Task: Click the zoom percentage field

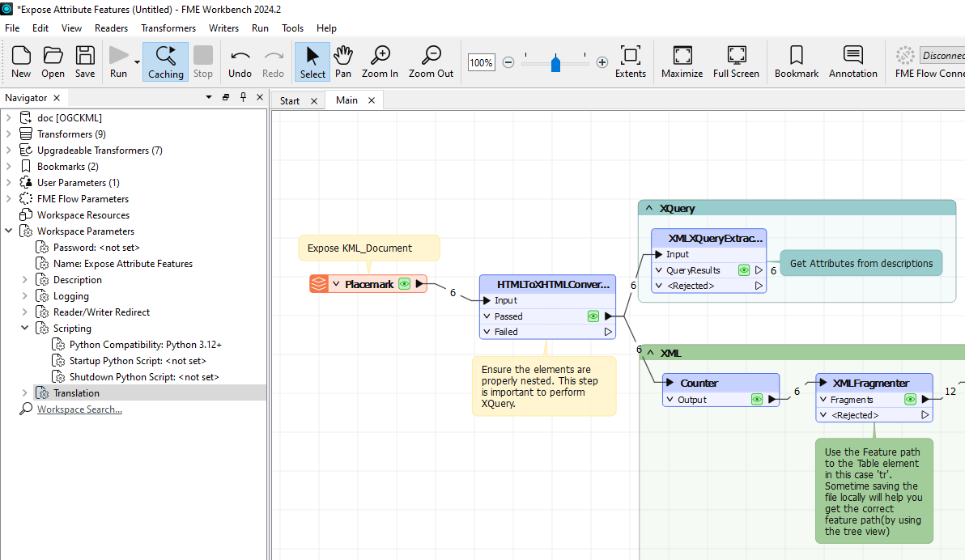Action: tap(481, 62)
